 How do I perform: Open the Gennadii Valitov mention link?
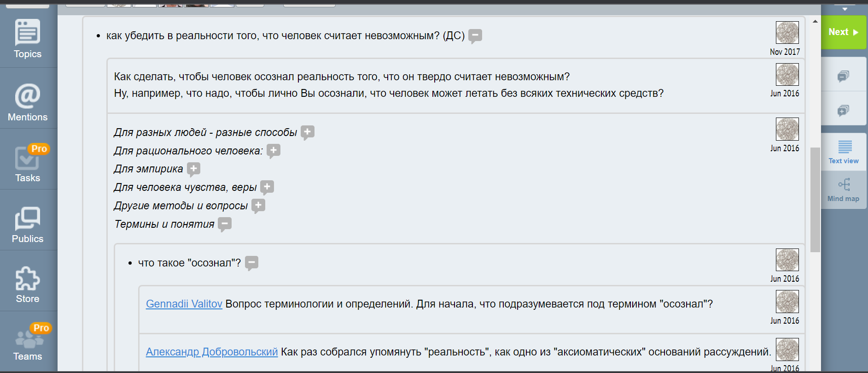pyautogui.click(x=184, y=304)
